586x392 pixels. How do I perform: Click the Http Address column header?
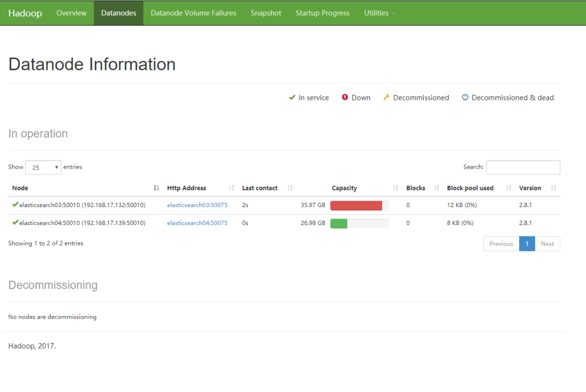point(201,188)
